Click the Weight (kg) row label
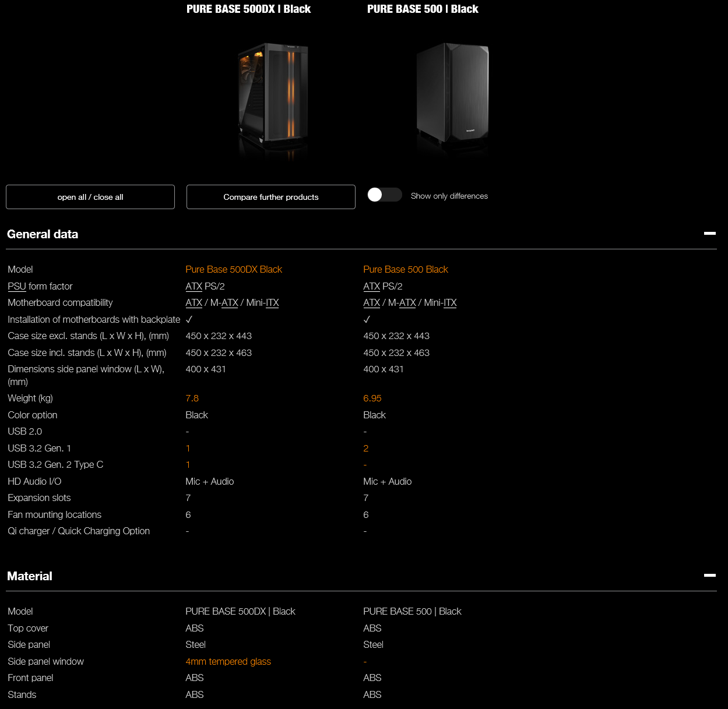This screenshot has width=728, height=709. pos(30,398)
